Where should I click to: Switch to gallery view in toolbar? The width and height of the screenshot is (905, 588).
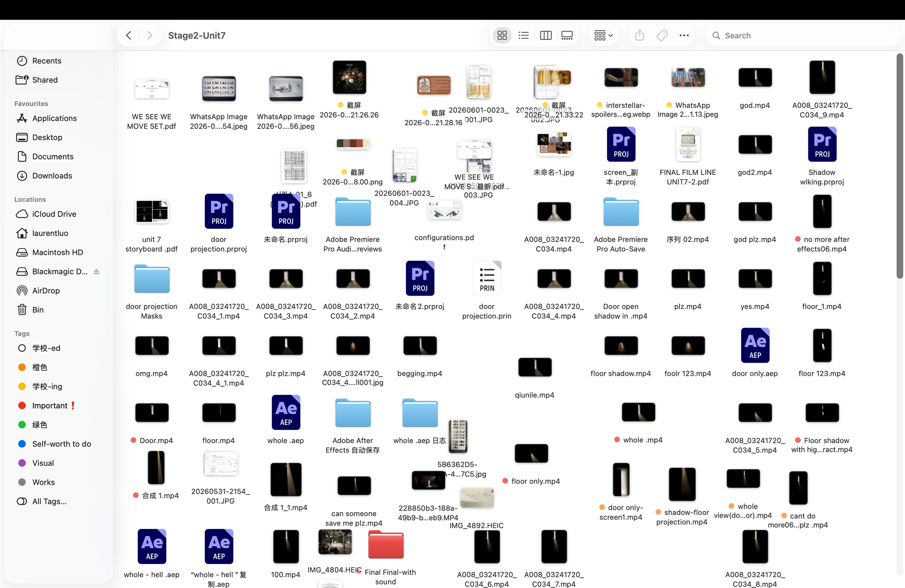pos(567,35)
